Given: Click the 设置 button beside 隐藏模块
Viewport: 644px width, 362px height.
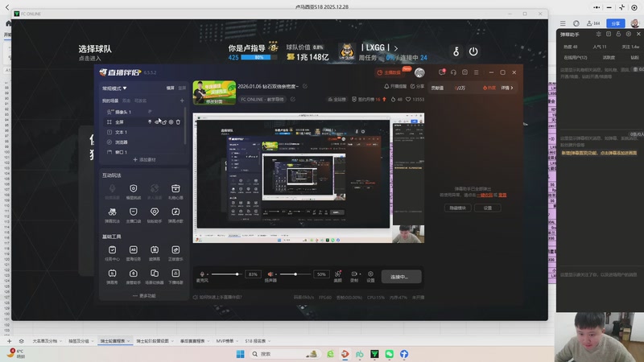Looking at the screenshot, I should pos(488,208).
